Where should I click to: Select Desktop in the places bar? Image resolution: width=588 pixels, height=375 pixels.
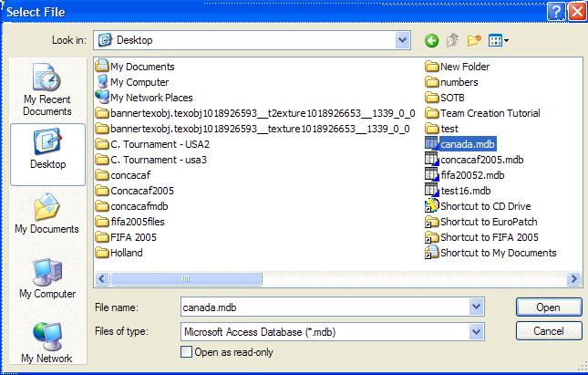click(46, 149)
